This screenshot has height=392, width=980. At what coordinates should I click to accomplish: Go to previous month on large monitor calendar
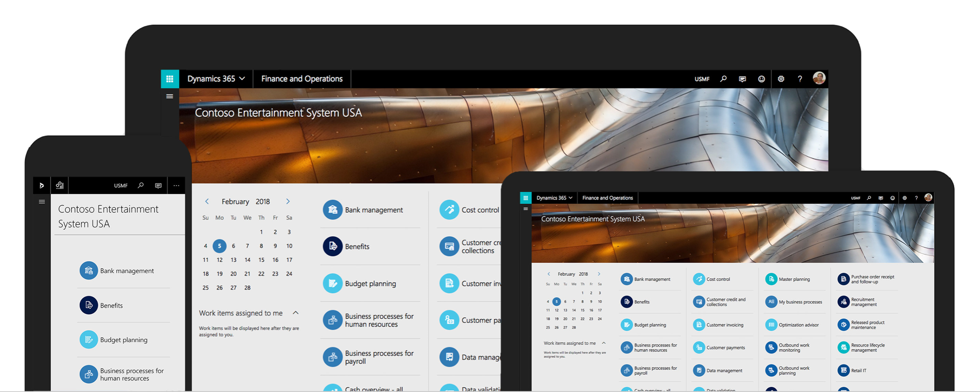click(x=207, y=201)
